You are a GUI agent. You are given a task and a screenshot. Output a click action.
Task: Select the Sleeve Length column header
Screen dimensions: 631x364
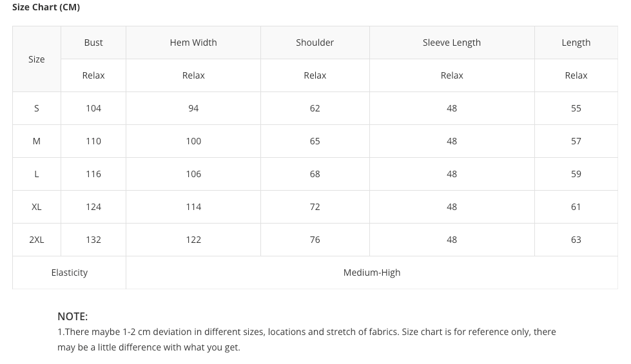pyautogui.click(x=452, y=43)
